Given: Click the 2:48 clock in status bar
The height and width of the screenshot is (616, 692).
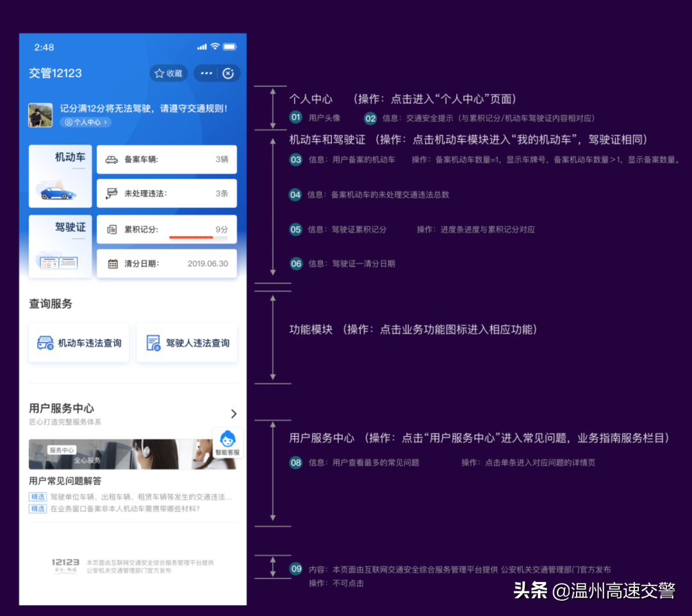Looking at the screenshot, I should click(x=44, y=47).
